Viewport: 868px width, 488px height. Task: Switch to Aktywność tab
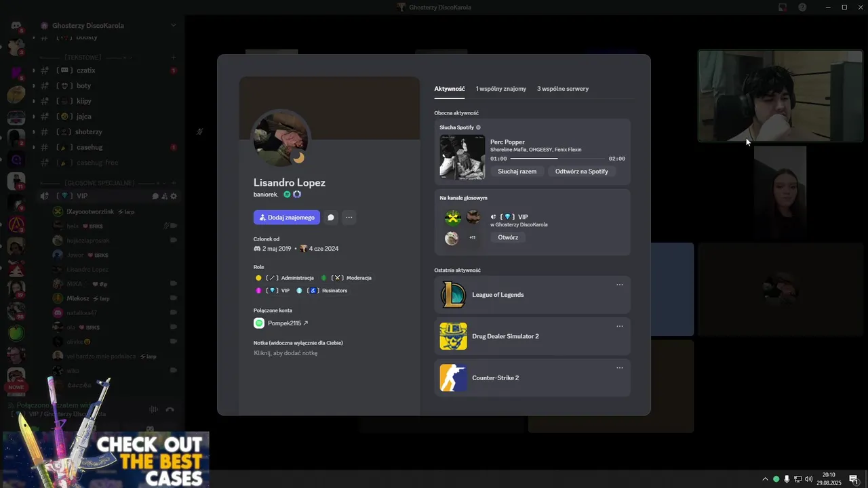tap(450, 89)
